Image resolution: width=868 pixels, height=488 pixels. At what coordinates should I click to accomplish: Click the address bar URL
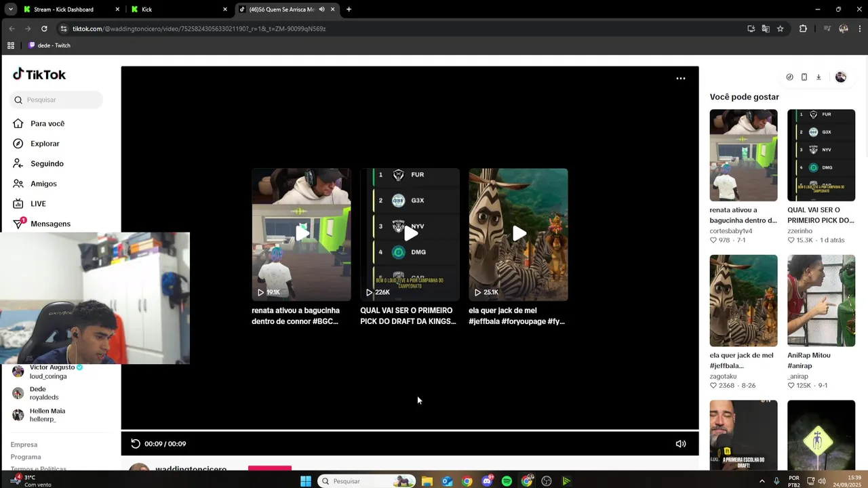pos(199,28)
